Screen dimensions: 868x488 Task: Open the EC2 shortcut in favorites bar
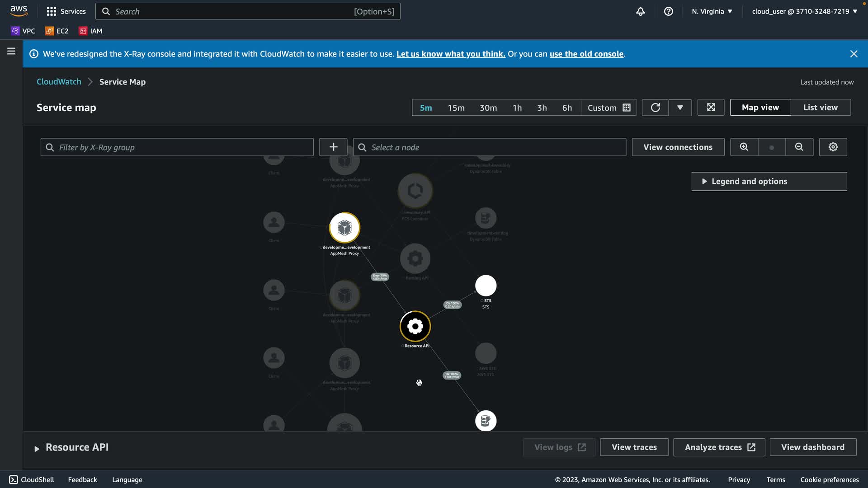[57, 31]
